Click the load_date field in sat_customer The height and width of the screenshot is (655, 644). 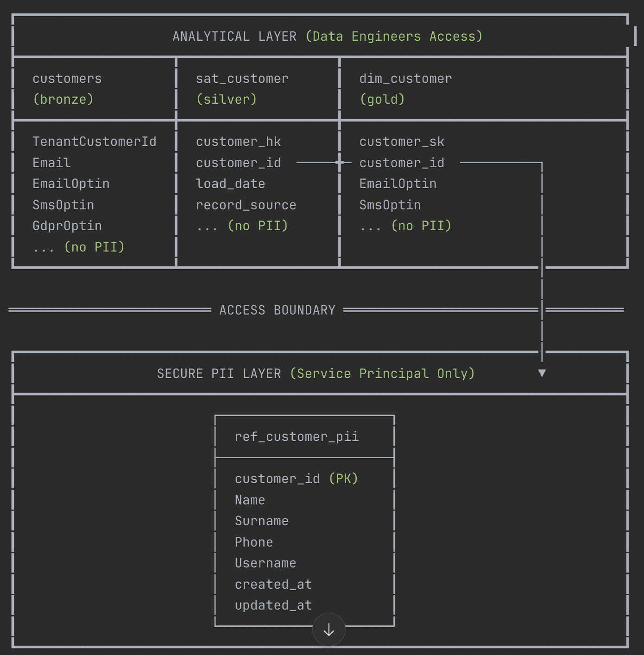point(231,184)
